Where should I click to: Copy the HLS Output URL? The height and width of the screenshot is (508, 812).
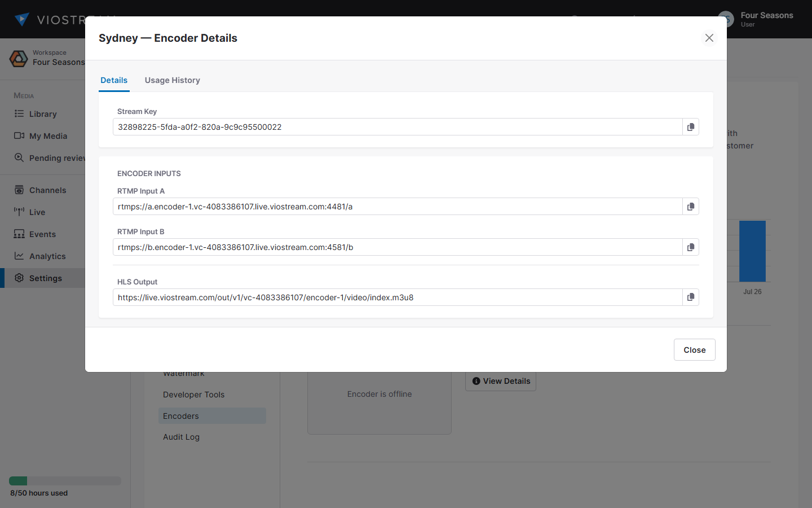coord(691,297)
